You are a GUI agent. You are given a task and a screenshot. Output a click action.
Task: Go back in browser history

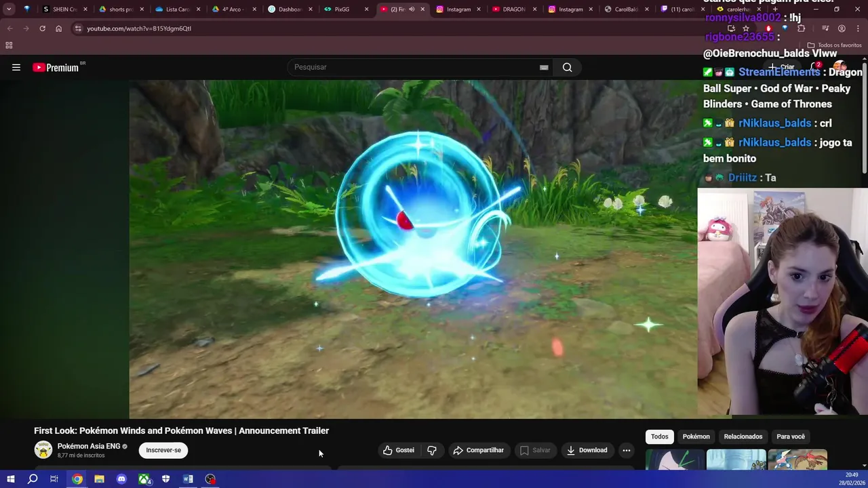[9, 28]
